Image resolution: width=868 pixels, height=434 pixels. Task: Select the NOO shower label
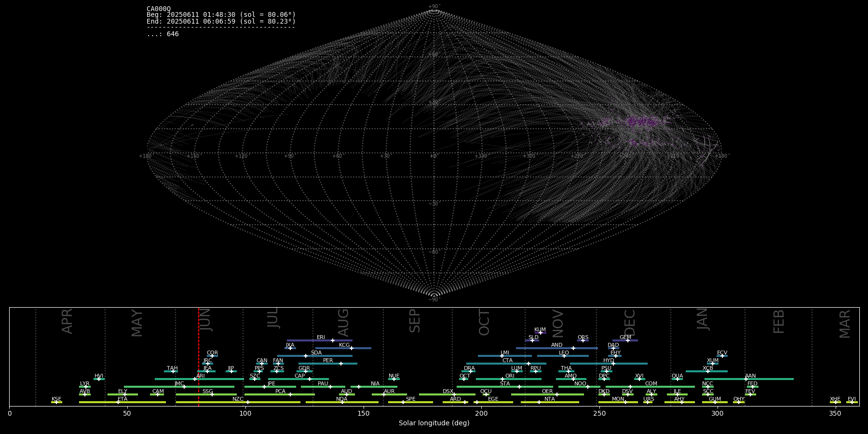pos(580,384)
